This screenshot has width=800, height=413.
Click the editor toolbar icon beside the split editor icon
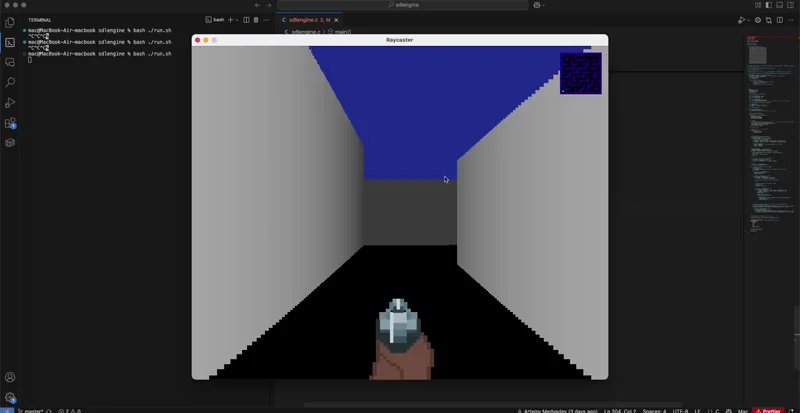tap(769, 20)
